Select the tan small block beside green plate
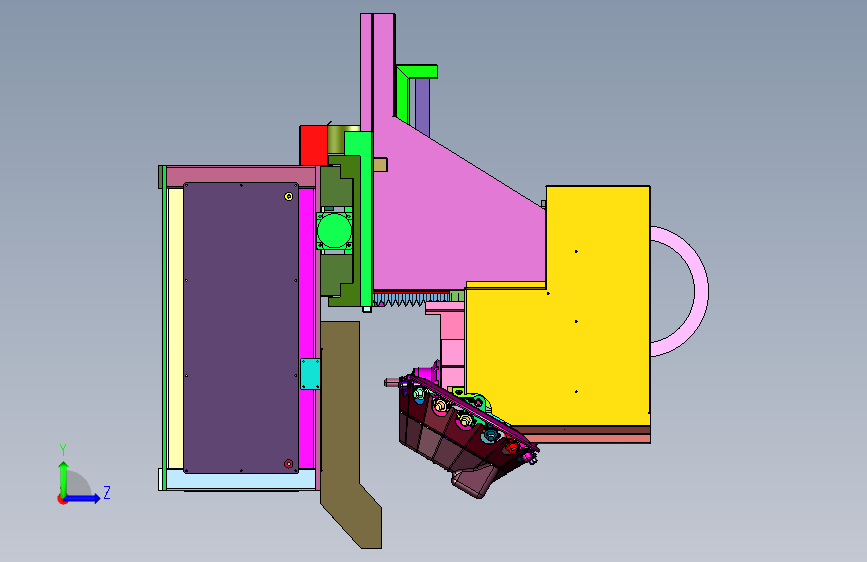This screenshot has height=562, width=867. [380, 164]
